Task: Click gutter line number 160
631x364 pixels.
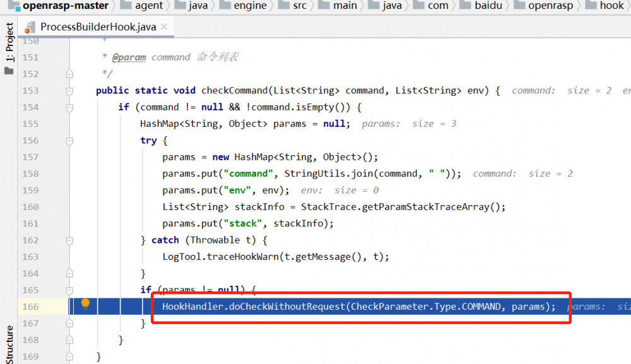Action: [30, 207]
